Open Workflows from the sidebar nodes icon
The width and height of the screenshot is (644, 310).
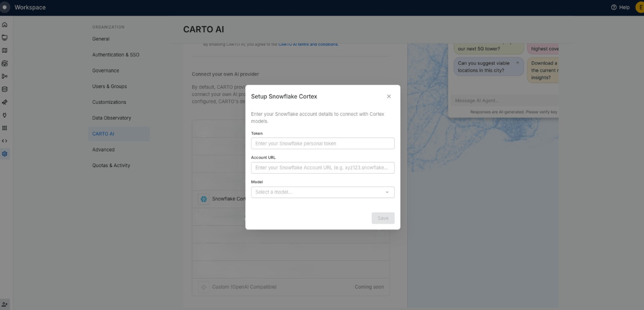5,77
